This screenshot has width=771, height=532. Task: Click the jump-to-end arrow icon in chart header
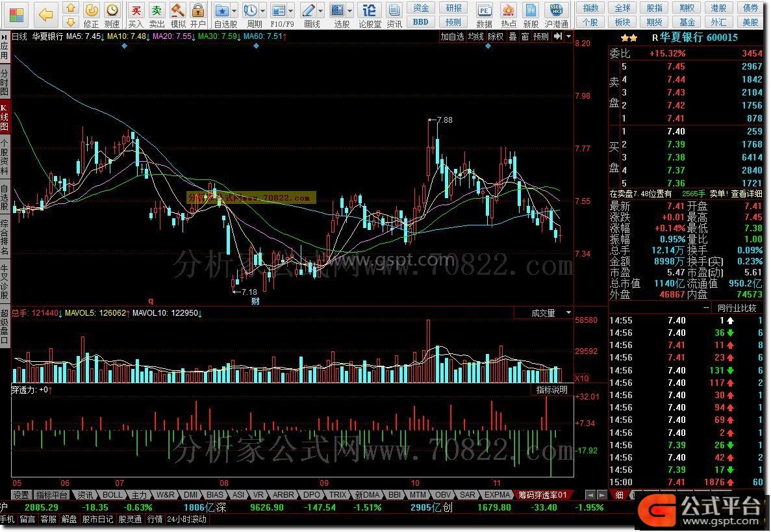pyautogui.click(x=557, y=36)
